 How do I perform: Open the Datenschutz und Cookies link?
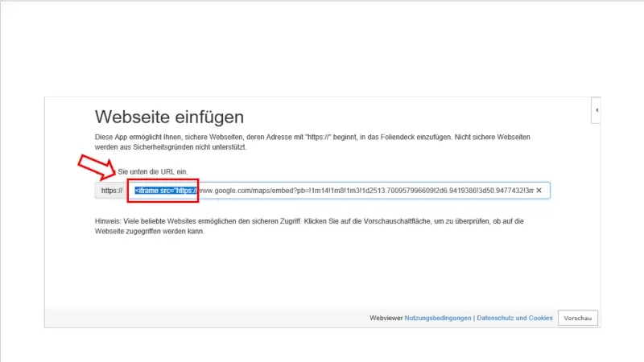514,319
